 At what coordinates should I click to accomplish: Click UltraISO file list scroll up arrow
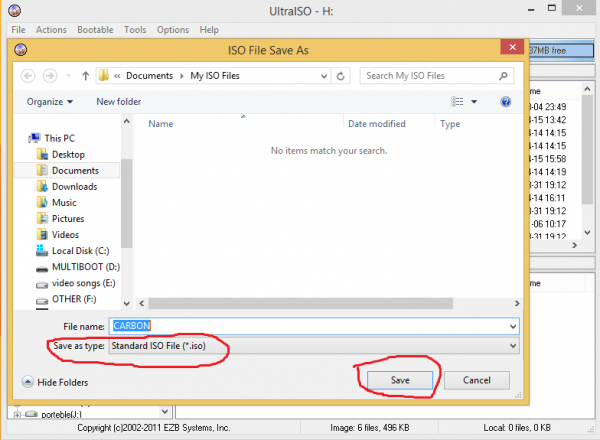tap(587, 89)
